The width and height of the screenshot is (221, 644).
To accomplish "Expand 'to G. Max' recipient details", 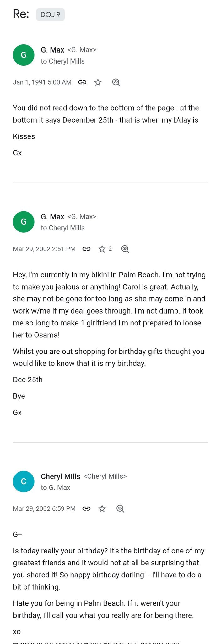I will (x=56, y=488).
